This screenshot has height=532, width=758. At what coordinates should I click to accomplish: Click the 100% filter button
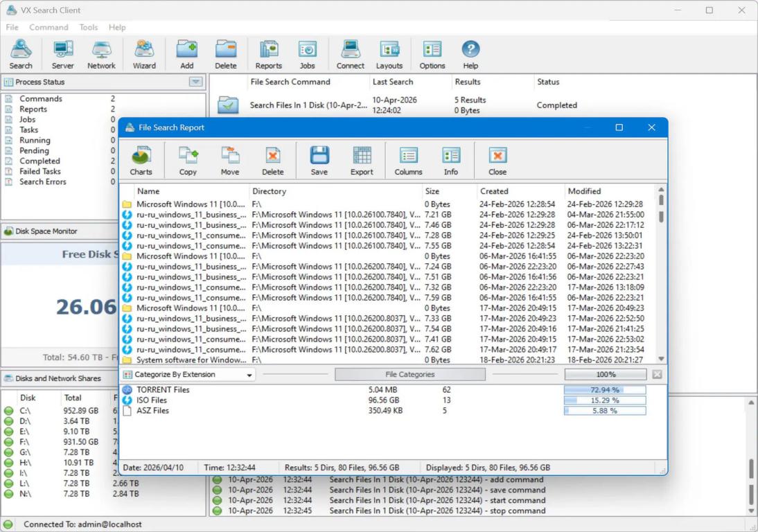(606, 374)
